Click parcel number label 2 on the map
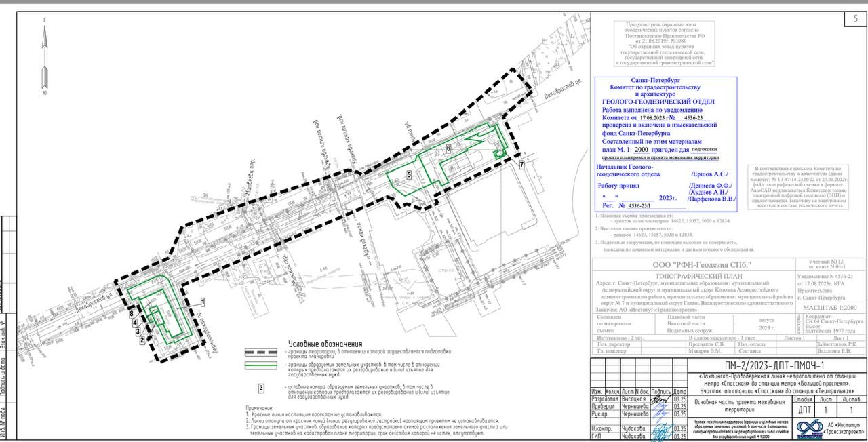 tap(142, 340)
